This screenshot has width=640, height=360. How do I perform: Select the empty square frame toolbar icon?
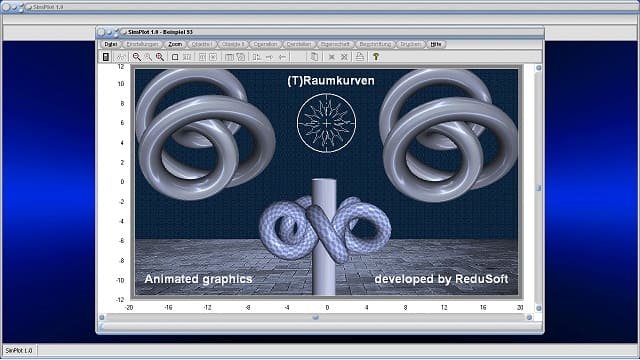(175, 57)
